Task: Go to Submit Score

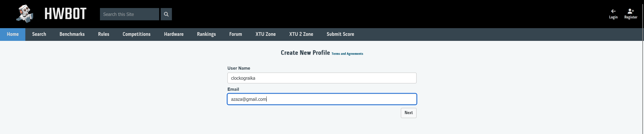Action: point(340,34)
